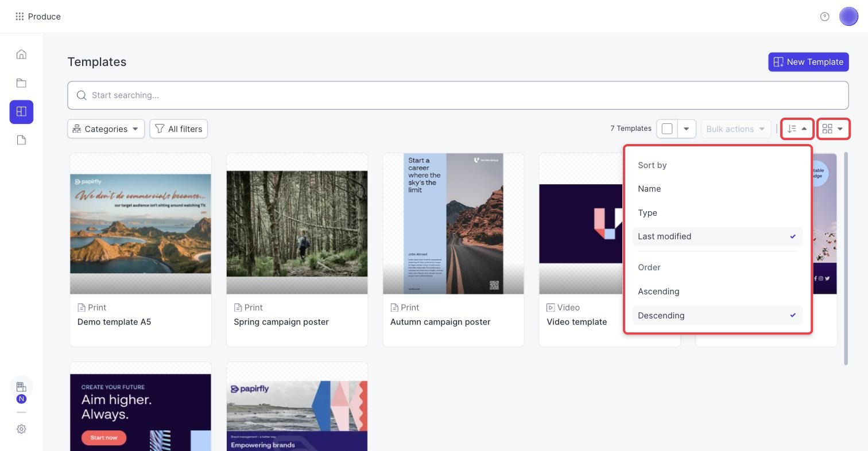Toggle the select-all templates checkbox
This screenshot has width=868, height=451.
[x=667, y=129]
